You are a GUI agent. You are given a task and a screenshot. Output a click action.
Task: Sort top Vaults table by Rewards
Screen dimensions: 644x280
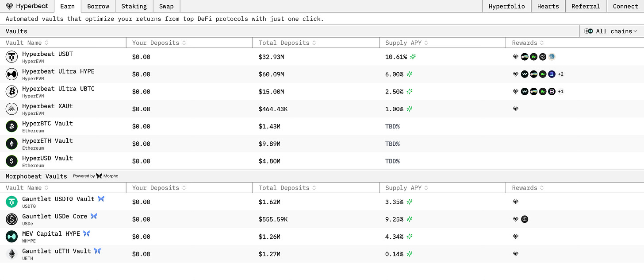tap(528, 43)
